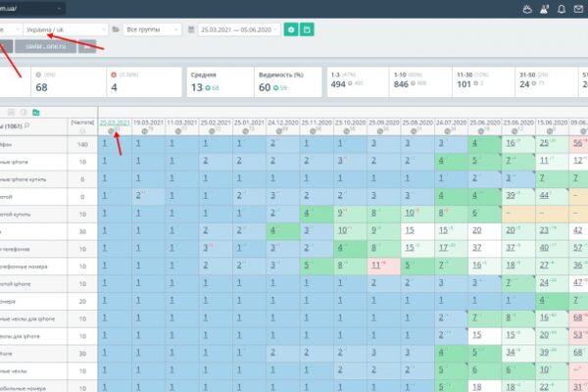Image resolution: width=588 pixels, height=392 pixels.
Task: Click the half-circle icon above the keyword list
Action: point(24,112)
